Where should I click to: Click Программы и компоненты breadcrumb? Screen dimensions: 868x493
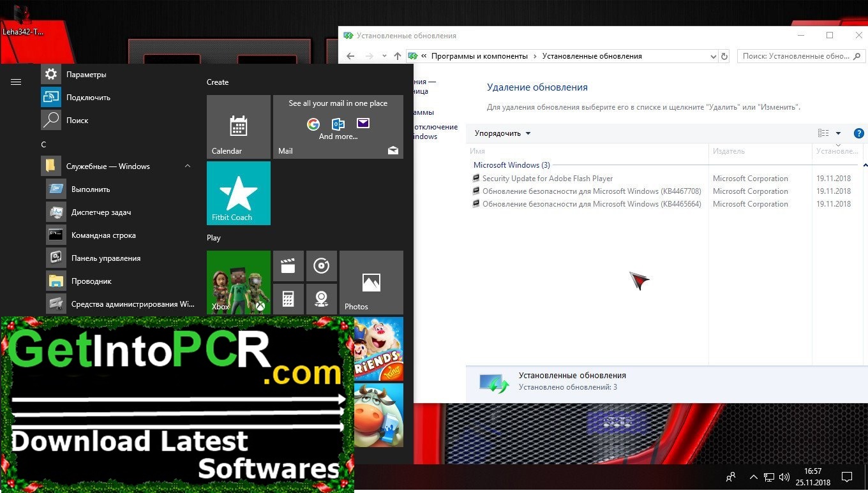pyautogui.click(x=479, y=56)
